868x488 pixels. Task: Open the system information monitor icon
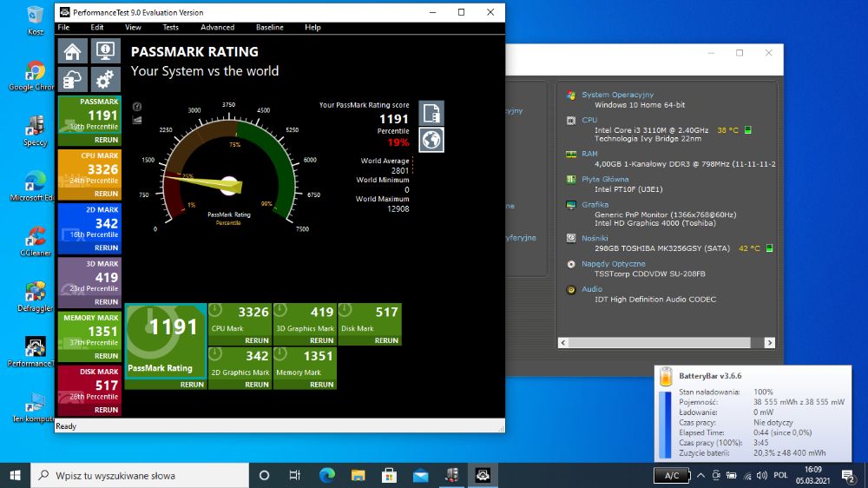pyautogui.click(x=105, y=51)
